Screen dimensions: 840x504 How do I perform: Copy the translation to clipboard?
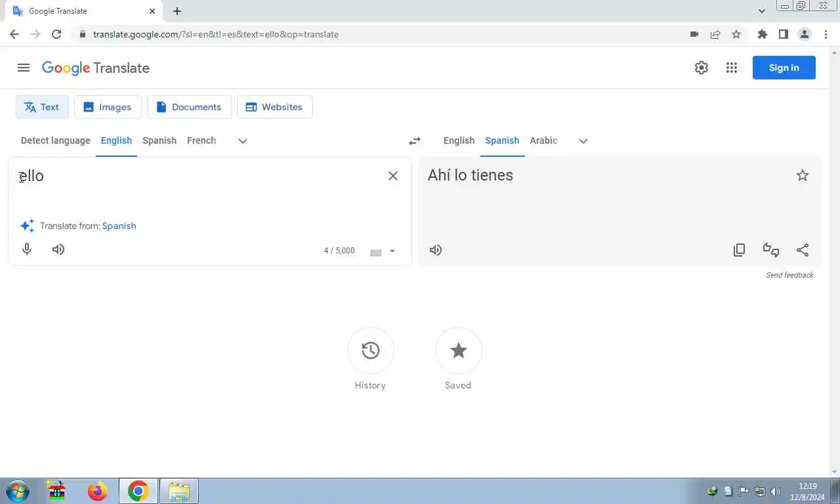coord(740,250)
